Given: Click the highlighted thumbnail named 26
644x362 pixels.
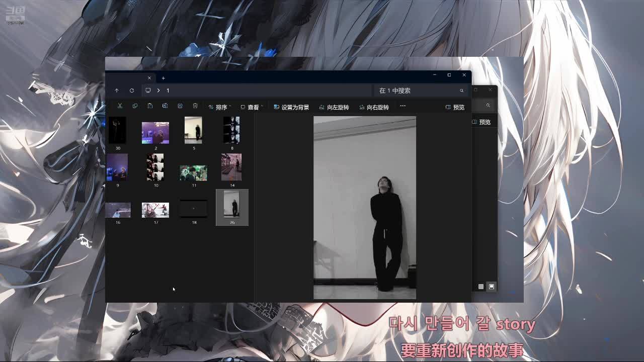Looking at the screenshot, I should coord(232,208).
